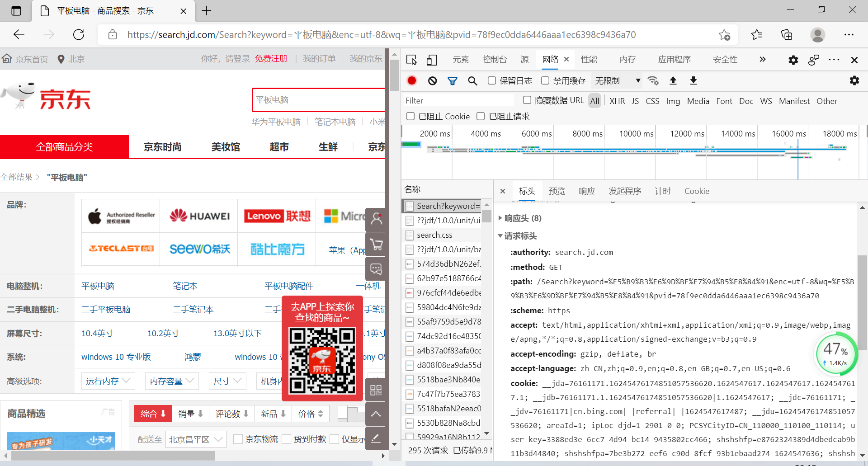This screenshot has height=466, width=868.
Task: Click JD sidebar back-to-top arrow
Action: coord(376,414)
